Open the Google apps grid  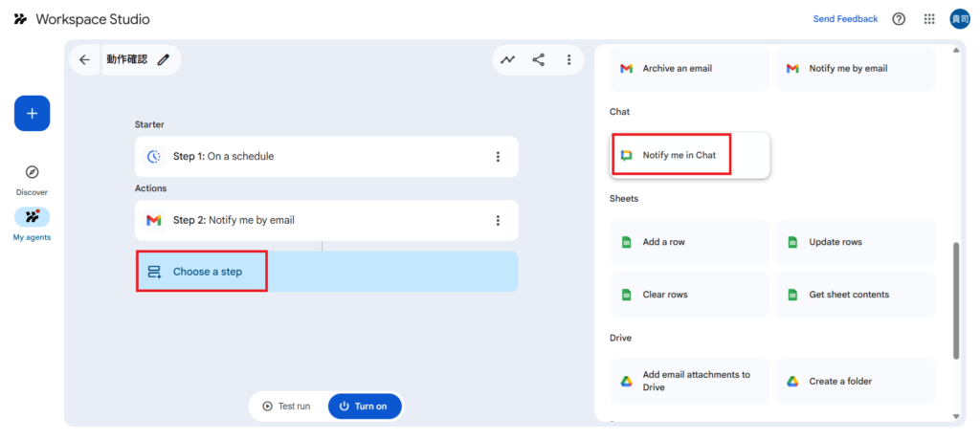[929, 19]
